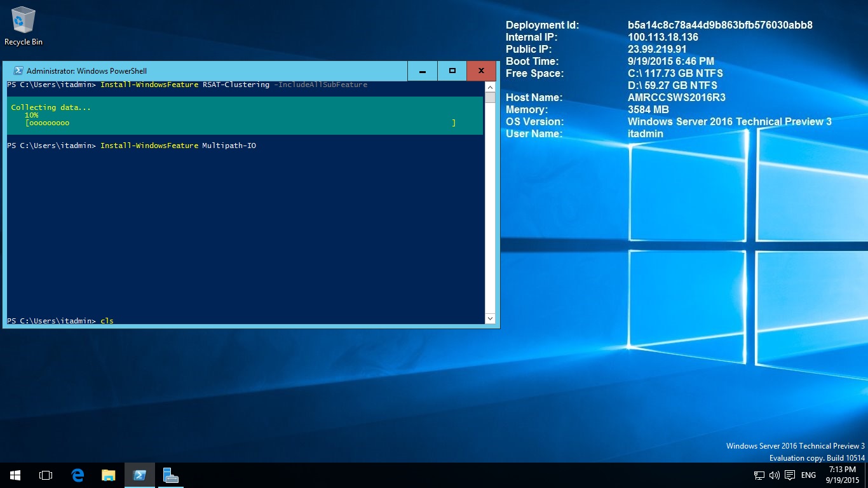The image size is (868, 488).
Task: Click the PowerShell icon in the title bar
Action: click(18, 71)
